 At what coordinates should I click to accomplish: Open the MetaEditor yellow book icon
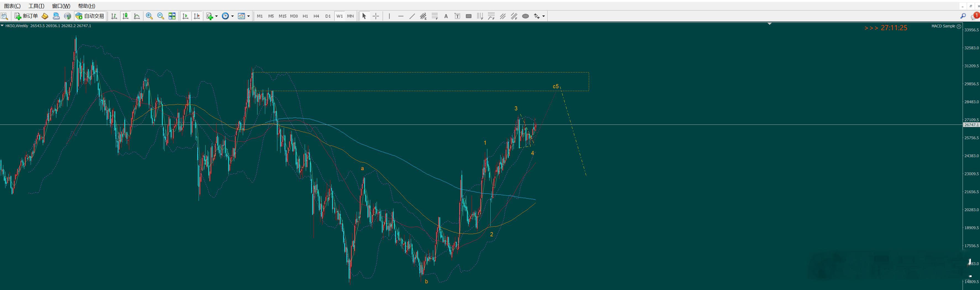coord(45,16)
